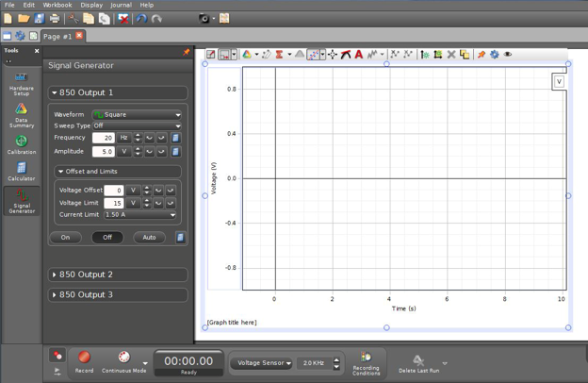Open the Calculator tool
Image resolution: width=588 pixels, height=383 pixels.
(x=21, y=171)
